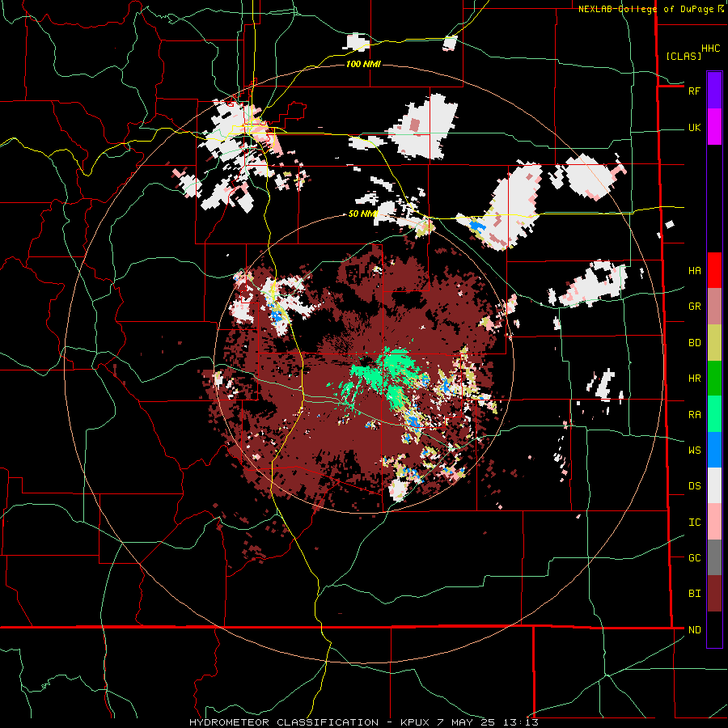Click the GR legend color block
Image resolution: width=728 pixels, height=728 pixels.
(x=714, y=306)
